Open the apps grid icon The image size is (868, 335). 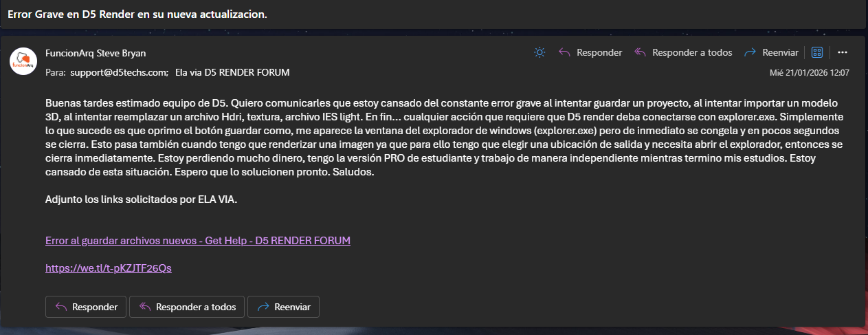pyautogui.click(x=817, y=52)
